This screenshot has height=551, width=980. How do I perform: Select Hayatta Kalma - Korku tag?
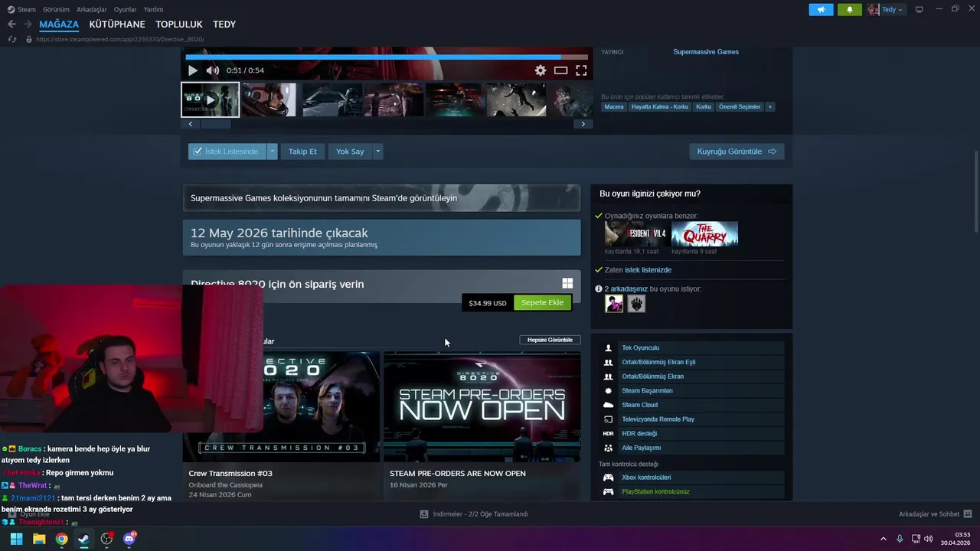(660, 107)
